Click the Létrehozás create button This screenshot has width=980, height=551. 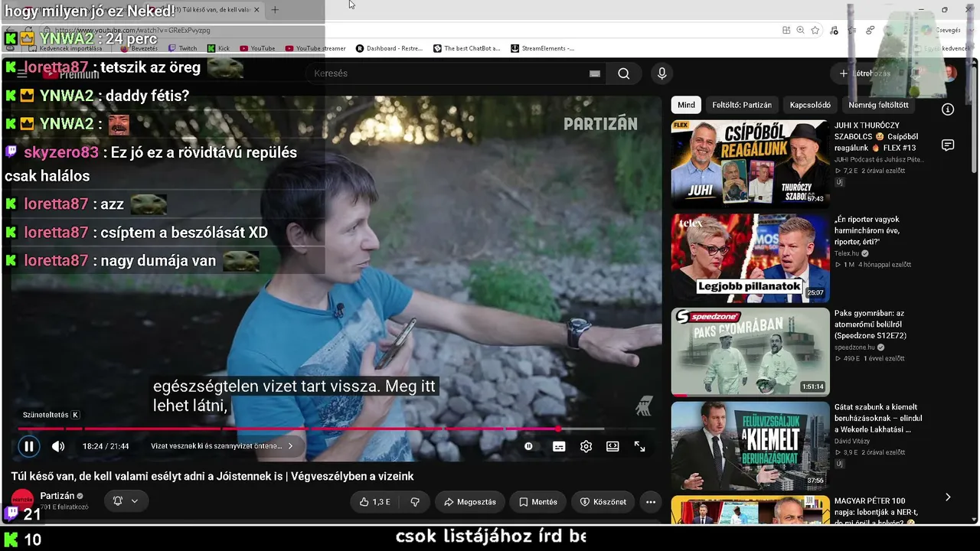click(864, 73)
